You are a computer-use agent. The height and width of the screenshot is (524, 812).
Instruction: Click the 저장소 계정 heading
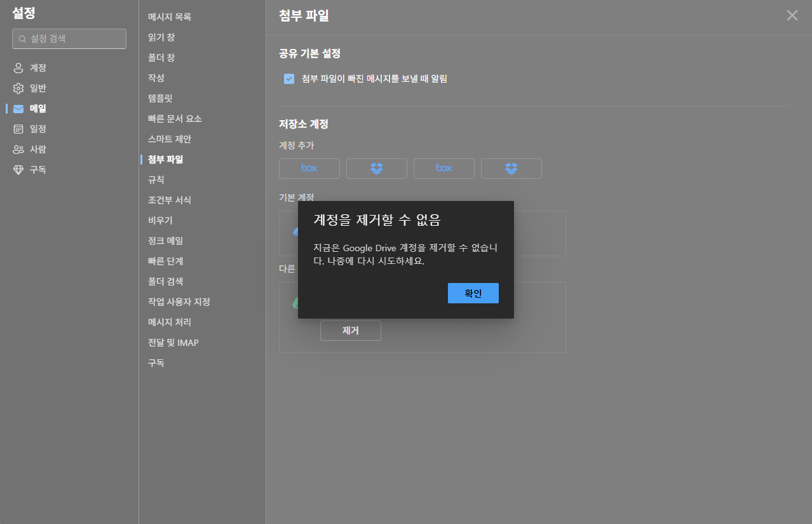[x=304, y=123]
